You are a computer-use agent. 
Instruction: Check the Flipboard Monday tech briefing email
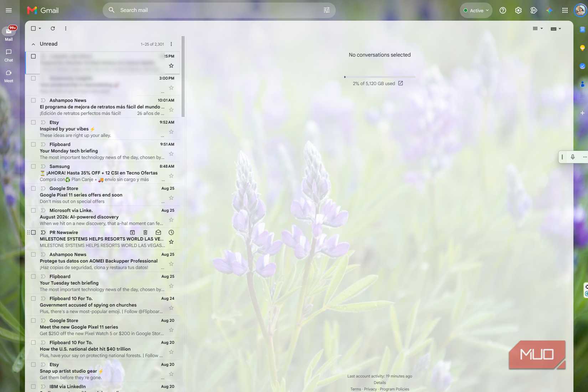(x=33, y=144)
